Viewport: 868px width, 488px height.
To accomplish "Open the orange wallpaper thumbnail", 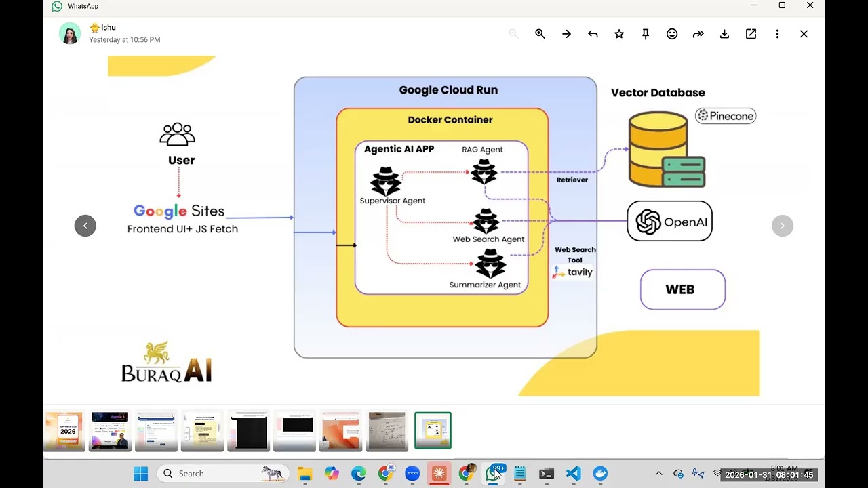I will (340, 431).
